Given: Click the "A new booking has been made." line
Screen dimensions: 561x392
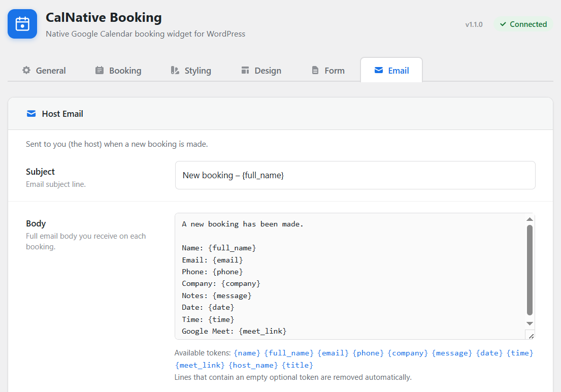Looking at the screenshot, I should point(243,224).
